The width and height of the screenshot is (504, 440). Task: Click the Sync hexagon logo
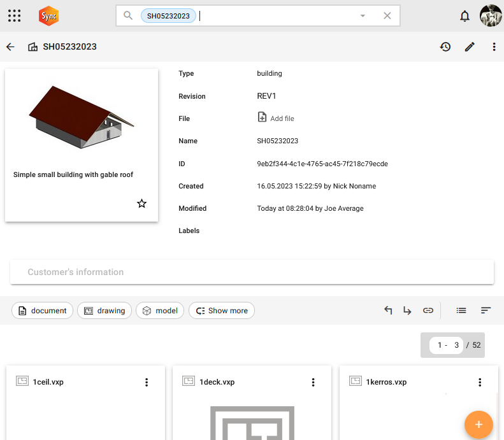click(x=48, y=16)
